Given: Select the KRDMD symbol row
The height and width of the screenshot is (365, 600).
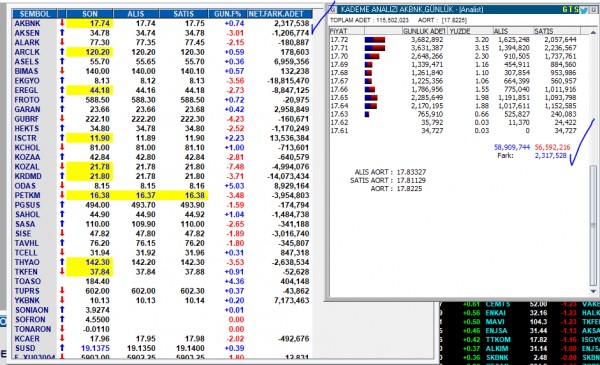Looking at the screenshot, I should pos(162,176).
